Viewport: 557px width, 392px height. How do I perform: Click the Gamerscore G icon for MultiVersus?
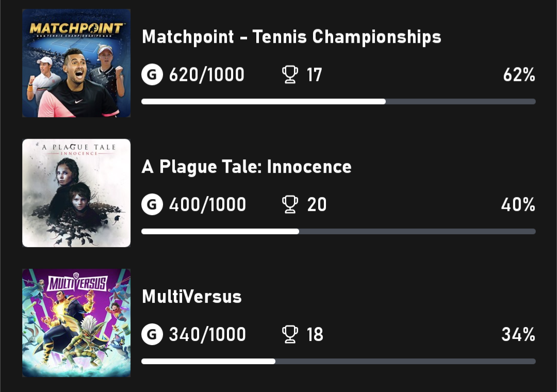coord(152,334)
